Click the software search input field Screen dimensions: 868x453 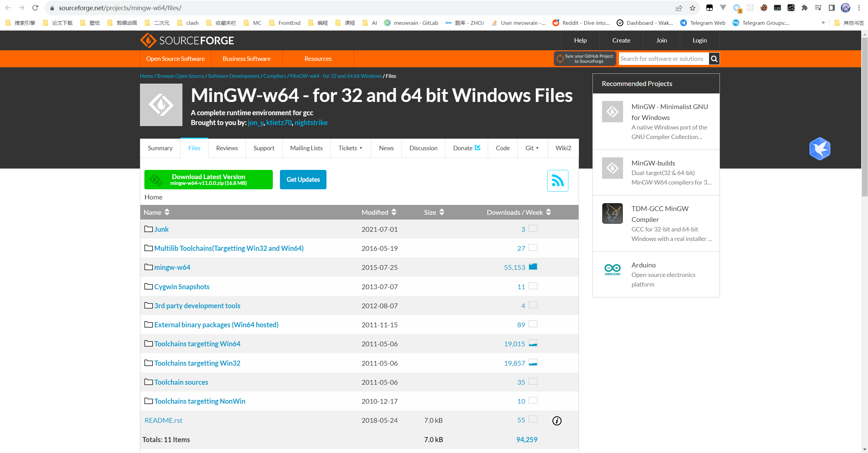tap(663, 59)
